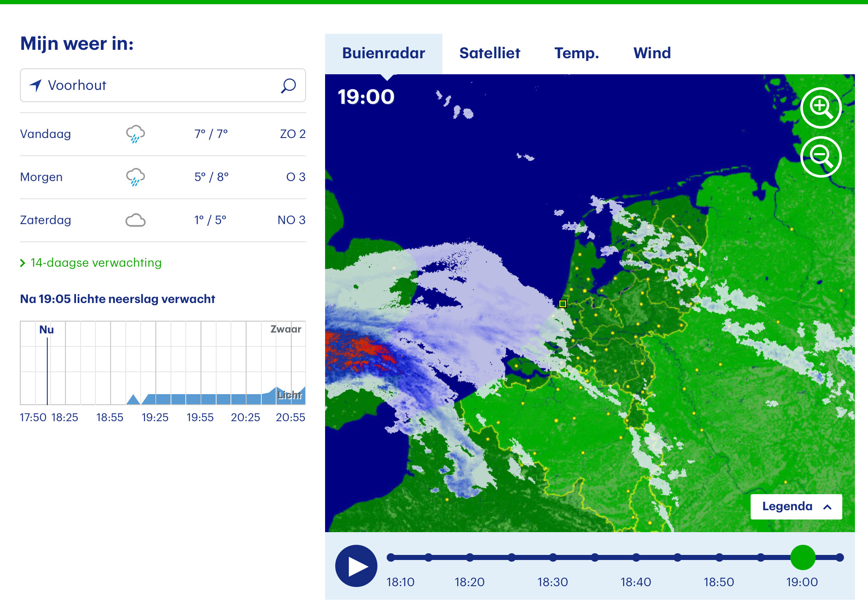This screenshot has height=606, width=868.
Task: Click the yellow location marker on map
Action: (563, 304)
